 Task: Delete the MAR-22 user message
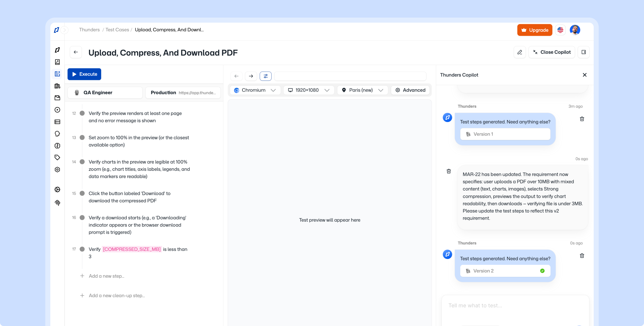click(x=448, y=171)
